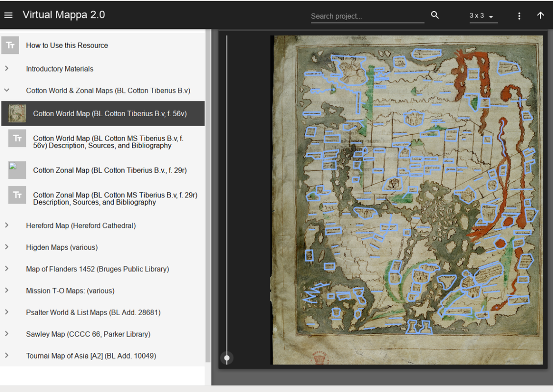Expand the Map of Flanders 1452 section
Image resolution: width=553 pixels, height=392 pixels.
click(7, 269)
